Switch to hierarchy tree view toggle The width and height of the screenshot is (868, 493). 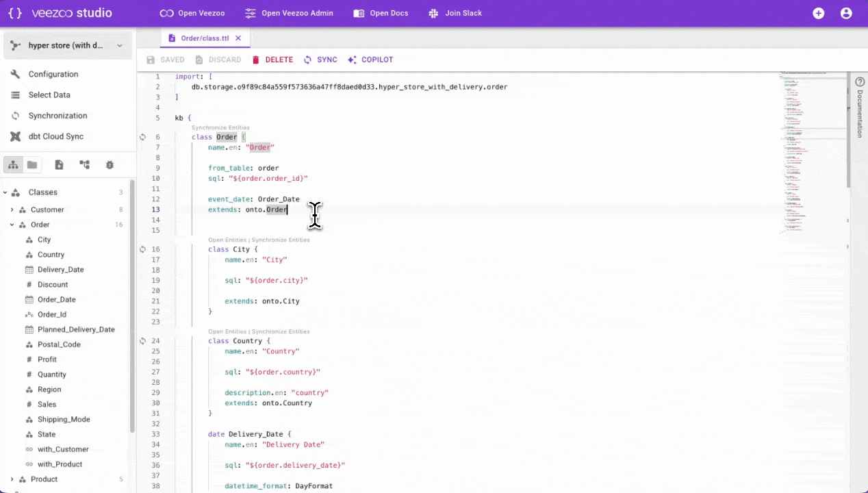(x=13, y=165)
